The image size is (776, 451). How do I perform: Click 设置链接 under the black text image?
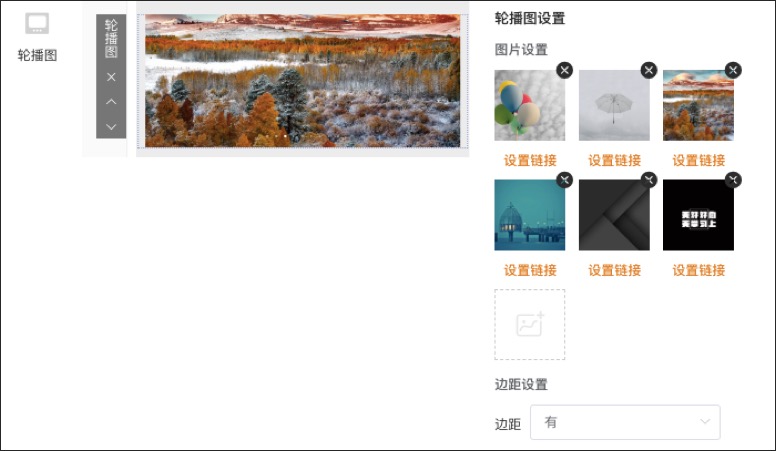point(698,270)
